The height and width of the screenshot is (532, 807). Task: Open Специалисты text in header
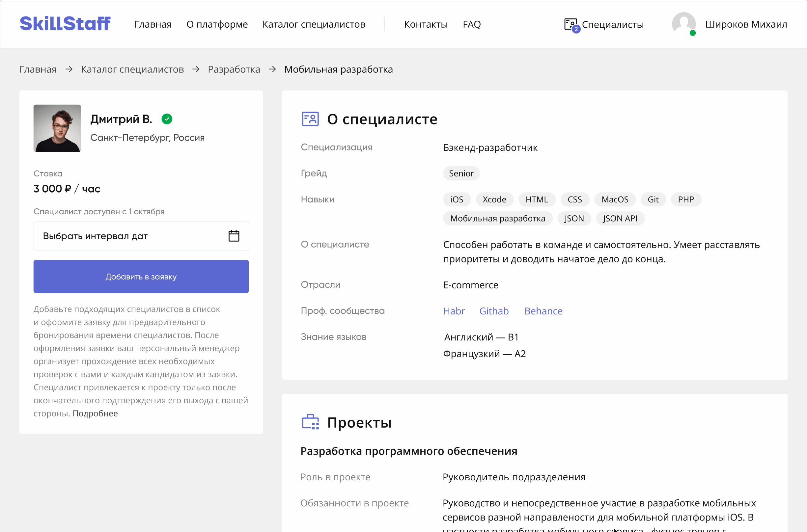[x=613, y=25]
